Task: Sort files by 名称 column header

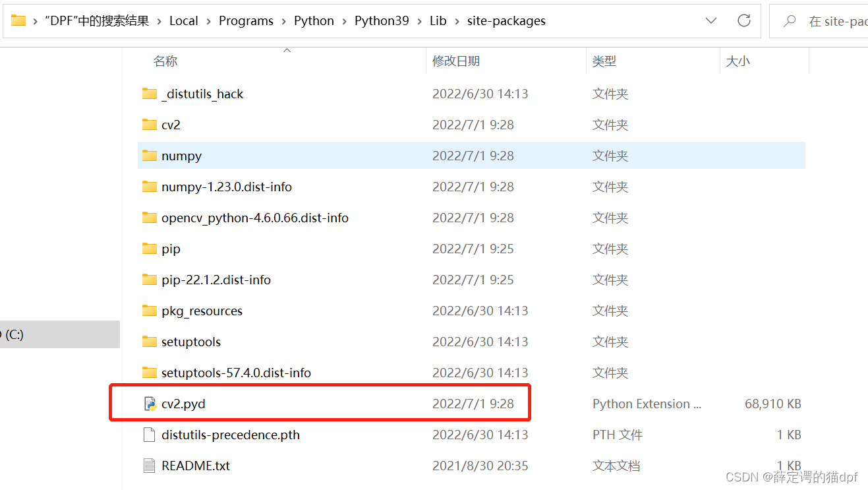Action: coord(165,61)
